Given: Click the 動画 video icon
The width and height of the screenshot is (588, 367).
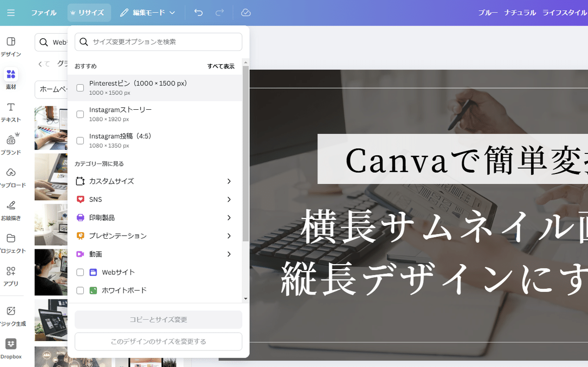Looking at the screenshot, I should tap(80, 254).
